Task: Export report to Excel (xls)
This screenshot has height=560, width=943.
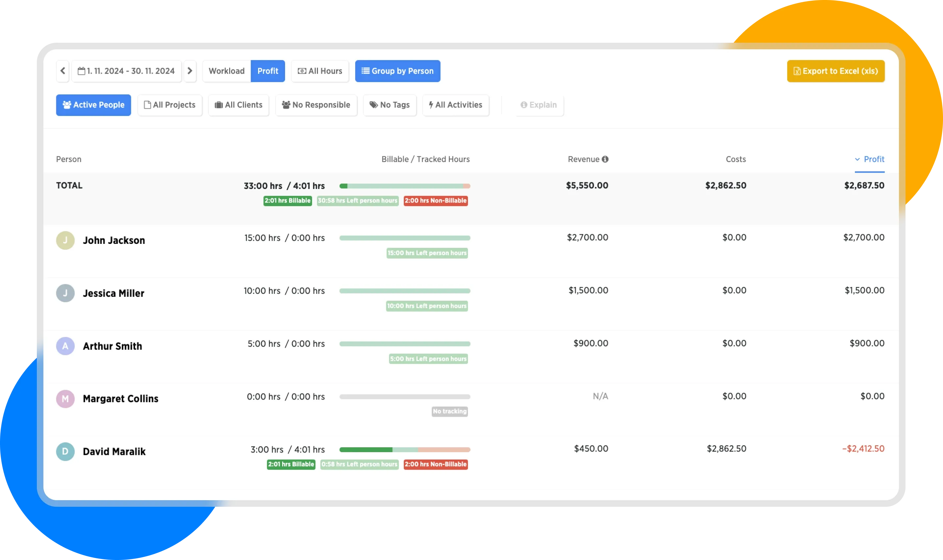Action: click(835, 71)
